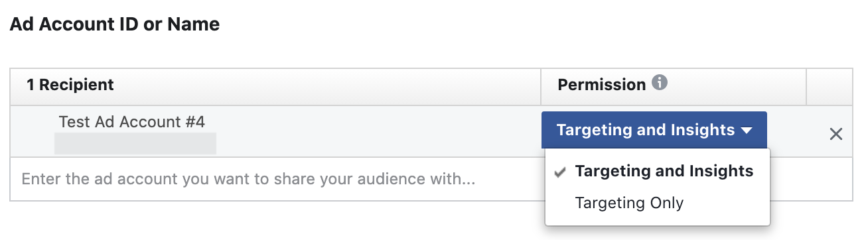Click the Permission column header label
This screenshot has height=240, width=868.
pyautogui.click(x=601, y=85)
